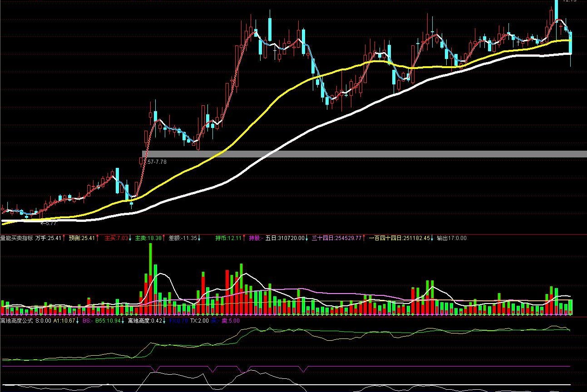Click the 一百四十四日:251182.45 volume average
Image resolution: width=587 pixels, height=392 pixels.
click(399, 238)
